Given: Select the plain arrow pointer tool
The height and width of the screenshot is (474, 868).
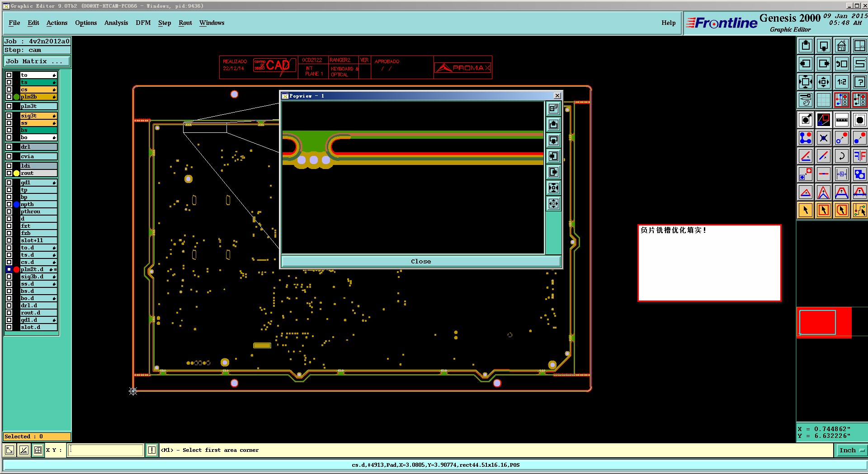Looking at the screenshot, I should tap(806, 210).
